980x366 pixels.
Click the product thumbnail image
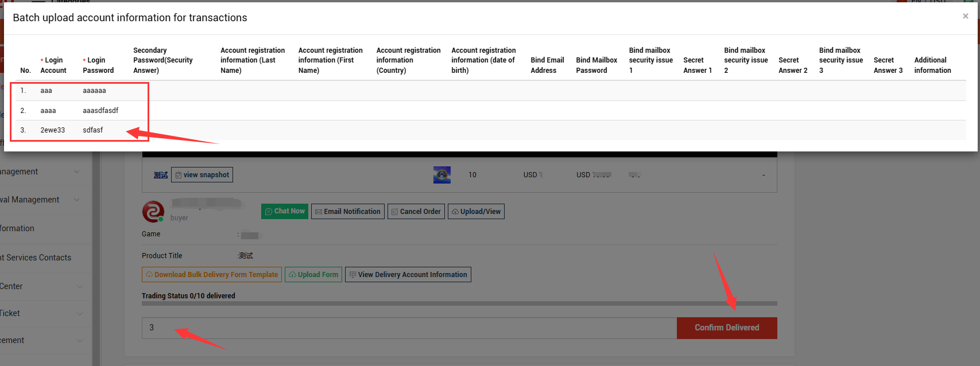(x=441, y=175)
